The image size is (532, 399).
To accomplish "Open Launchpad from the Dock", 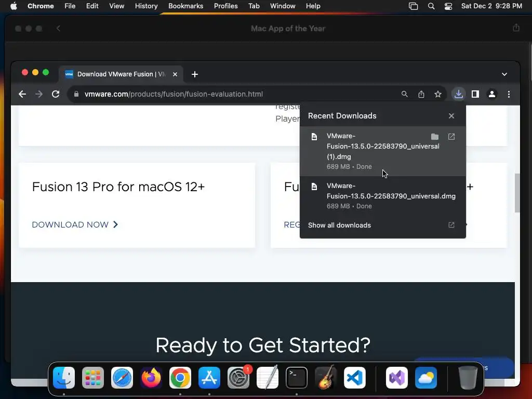I will pos(93,378).
